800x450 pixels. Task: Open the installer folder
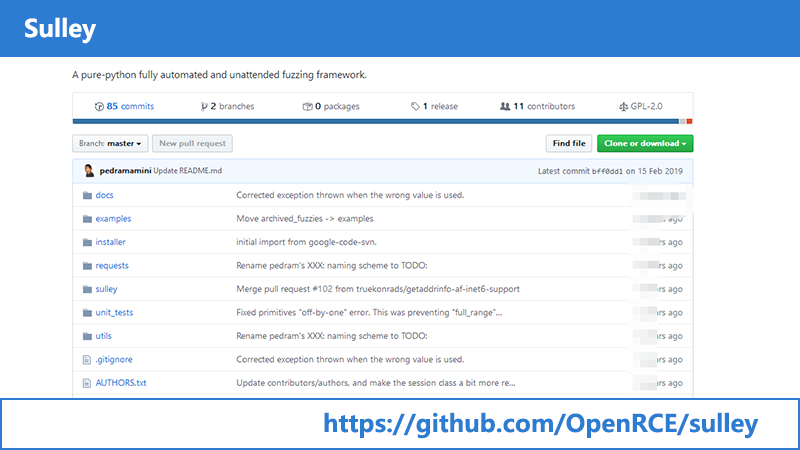(x=110, y=242)
